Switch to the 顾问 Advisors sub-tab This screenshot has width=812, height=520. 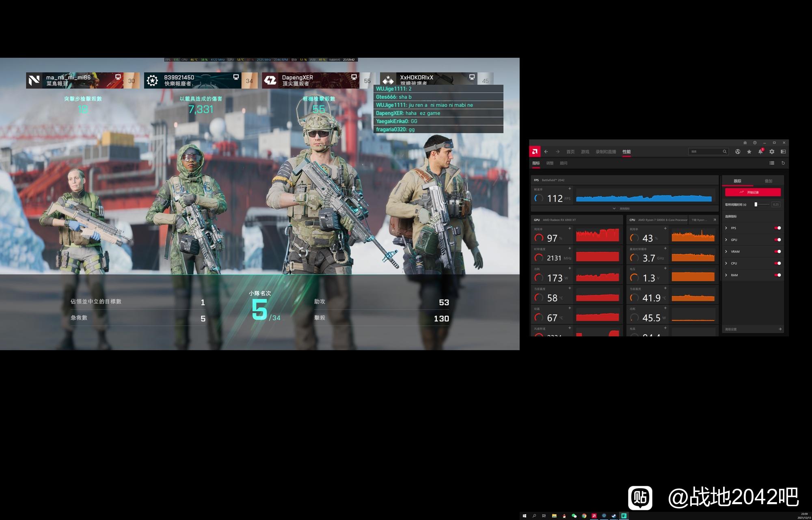click(x=564, y=163)
